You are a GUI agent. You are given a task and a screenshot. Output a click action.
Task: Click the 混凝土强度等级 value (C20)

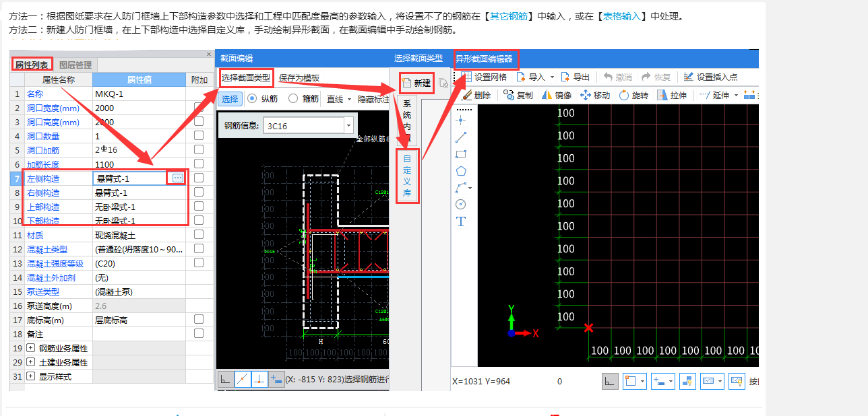click(x=139, y=263)
